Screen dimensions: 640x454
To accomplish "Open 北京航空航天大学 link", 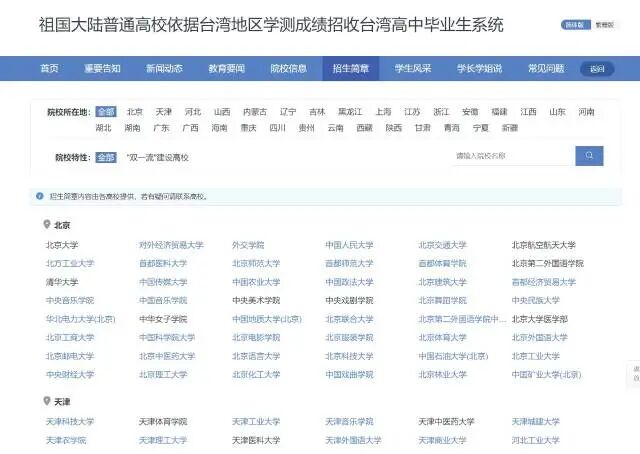I will pyautogui.click(x=544, y=245).
